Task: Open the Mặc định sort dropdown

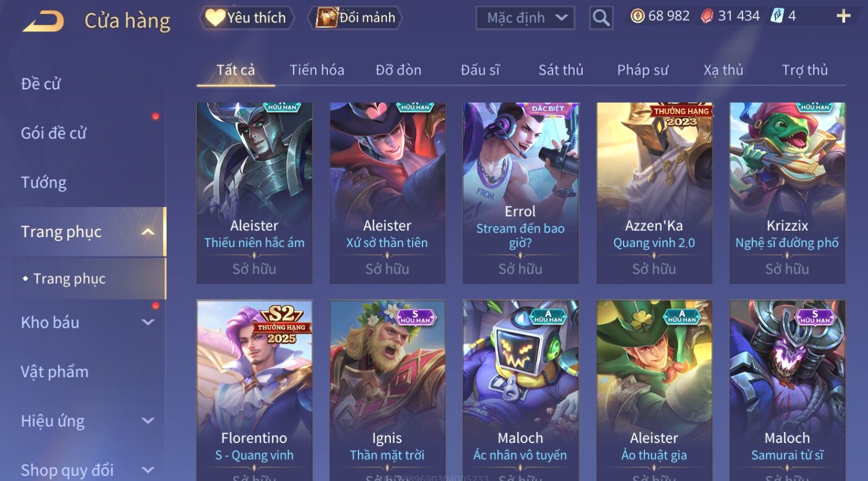Action: coord(526,18)
